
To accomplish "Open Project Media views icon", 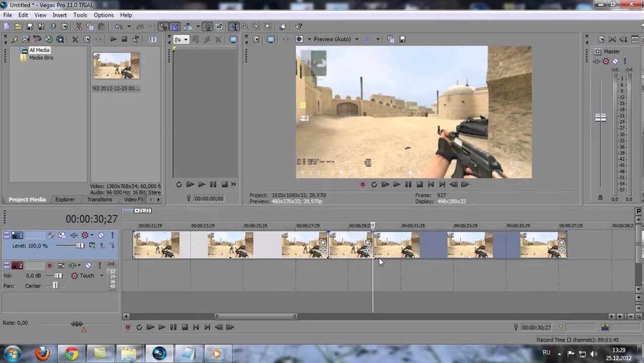I will (153, 39).
